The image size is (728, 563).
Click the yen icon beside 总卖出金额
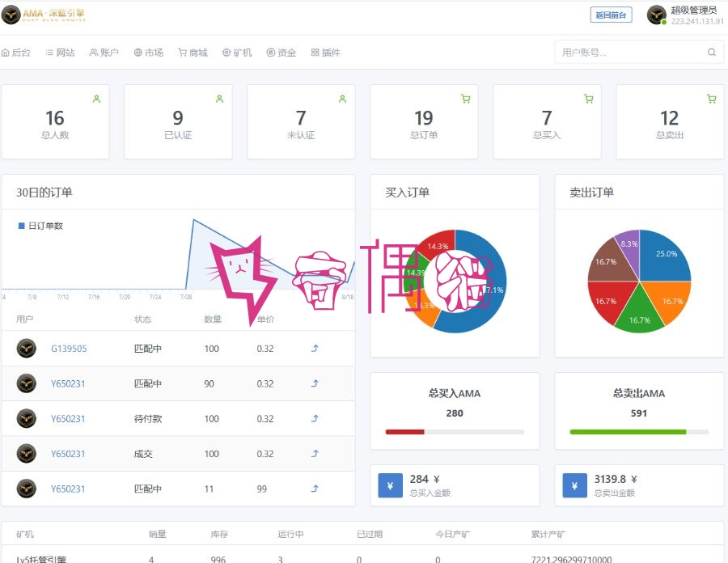pyautogui.click(x=575, y=485)
